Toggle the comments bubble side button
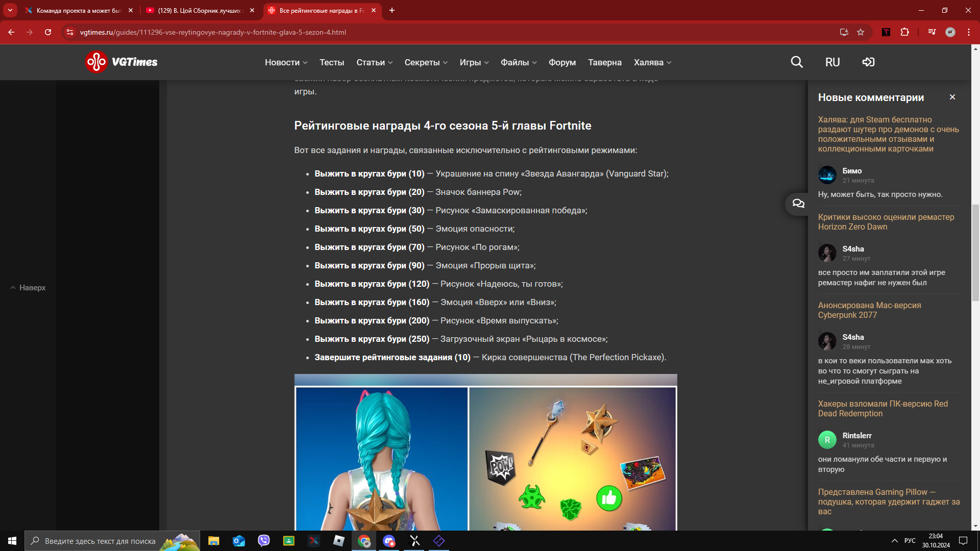Screen dimensions: 980x551 coord(798,204)
